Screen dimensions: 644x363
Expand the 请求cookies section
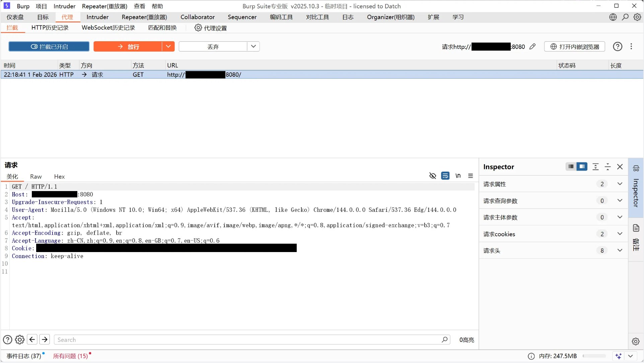pos(620,234)
